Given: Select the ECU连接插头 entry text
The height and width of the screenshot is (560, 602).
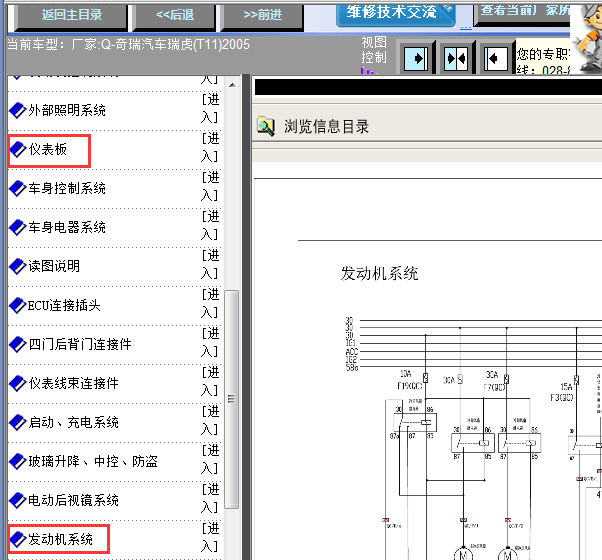Looking at the screenshot, I should (64, 306).
